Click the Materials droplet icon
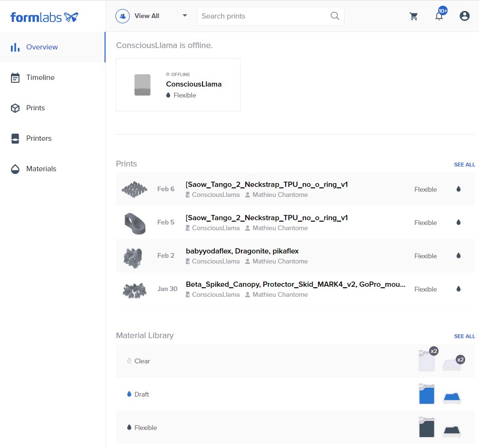 click(x=15, y=169)
